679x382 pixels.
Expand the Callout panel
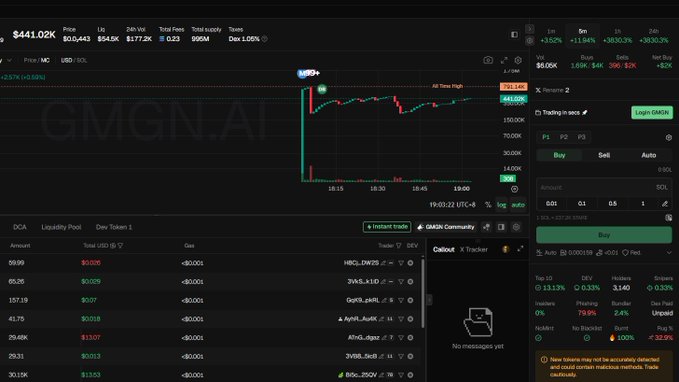click(x=520, y=249)
